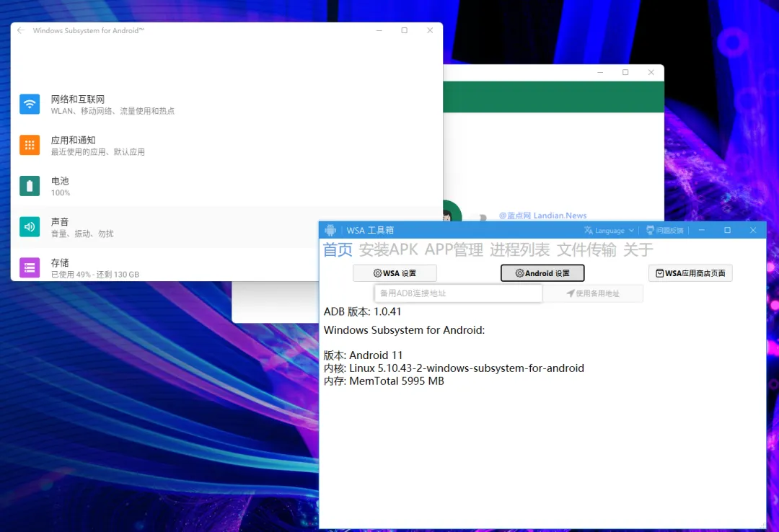The image size is (779, 532).
Task: Switch to the 关于 tab
Action: coord(638,249)
